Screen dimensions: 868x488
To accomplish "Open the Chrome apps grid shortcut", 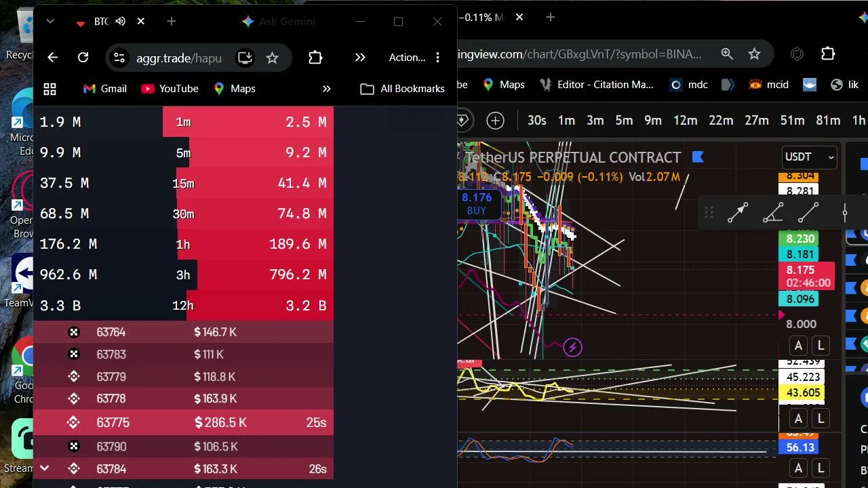I will click(x=50, y=89).
